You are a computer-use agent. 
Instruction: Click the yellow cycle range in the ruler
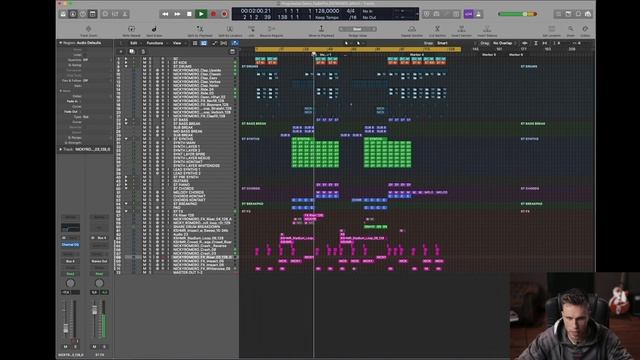pos(358,49)
